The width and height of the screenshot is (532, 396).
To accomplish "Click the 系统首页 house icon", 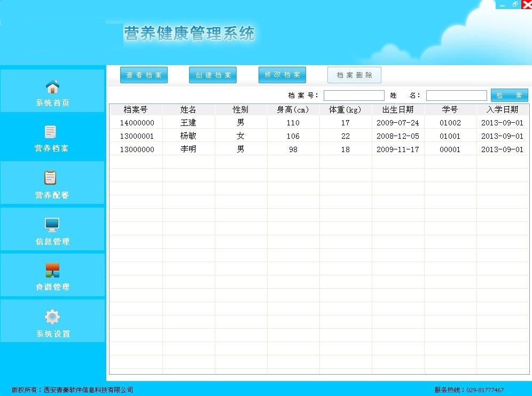I will point(52,86).
